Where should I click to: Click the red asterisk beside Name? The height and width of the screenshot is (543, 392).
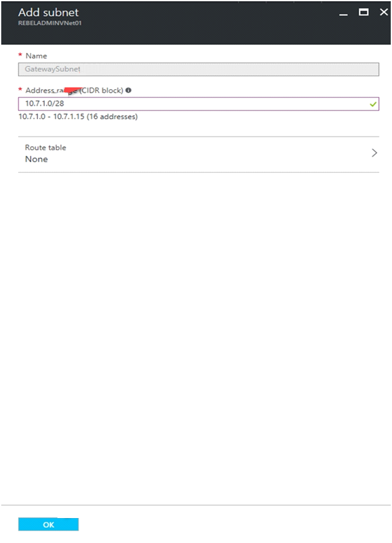click(20, 55)
